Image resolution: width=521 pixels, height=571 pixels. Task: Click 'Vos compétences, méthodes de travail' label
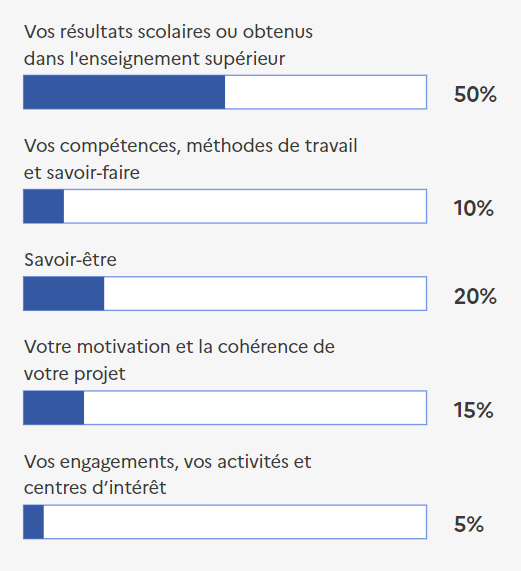[x=191, y=146]
